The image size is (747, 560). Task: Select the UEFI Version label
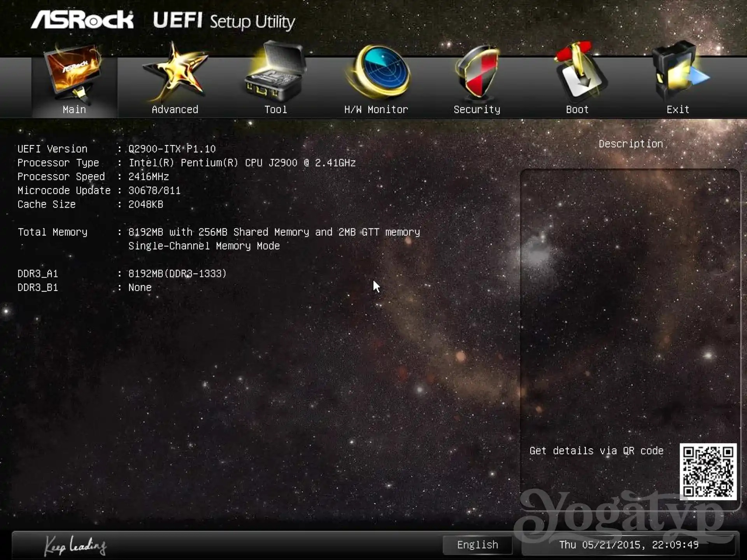pos(53,149)
